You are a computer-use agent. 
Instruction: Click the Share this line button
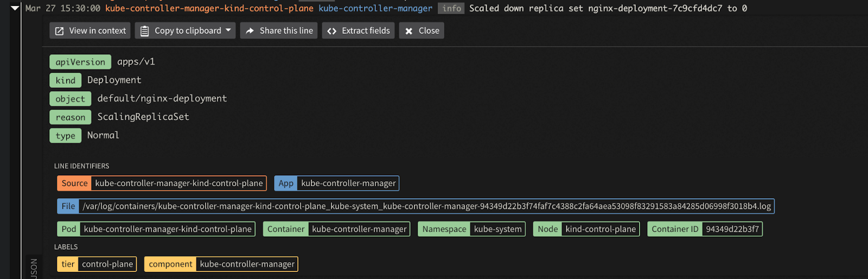pyautogui.click(x=279, y=30)
